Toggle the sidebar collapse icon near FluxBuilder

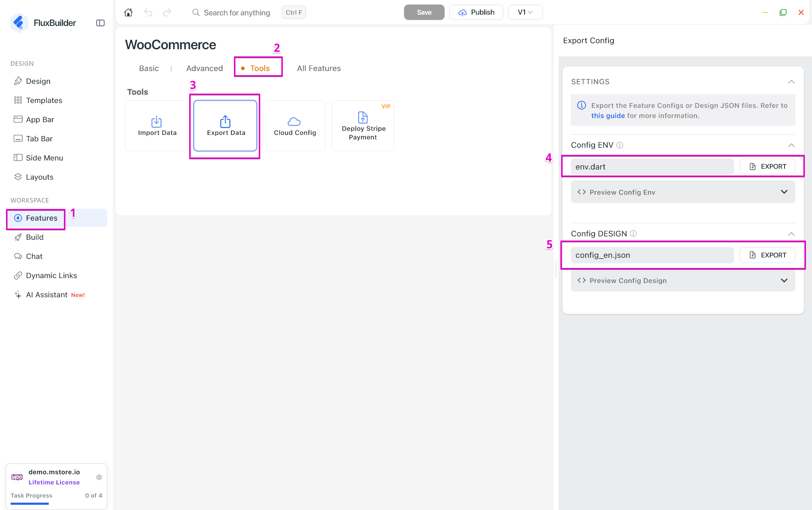coord(100,23)
